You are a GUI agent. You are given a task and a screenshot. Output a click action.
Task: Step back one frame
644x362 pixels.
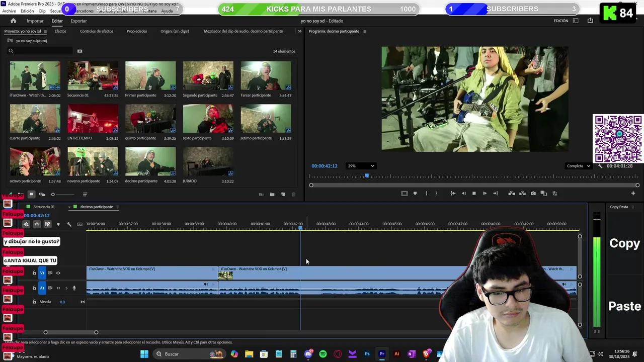click(463, 193)
